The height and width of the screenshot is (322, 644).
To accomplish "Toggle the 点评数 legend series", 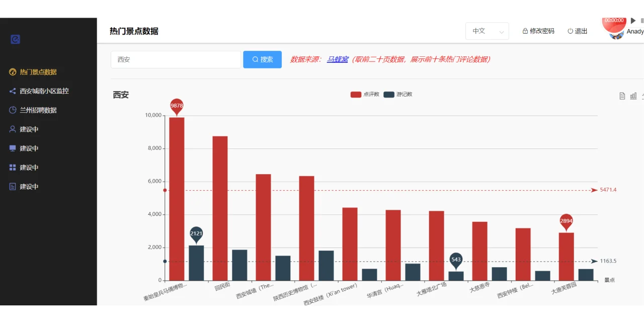I will tap(365, 95).
